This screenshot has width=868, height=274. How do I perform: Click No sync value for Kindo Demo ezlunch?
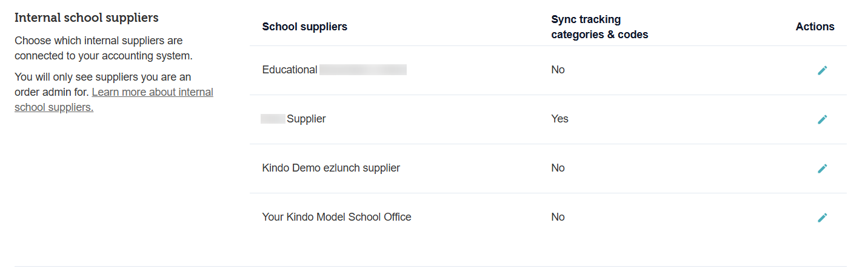558,168
